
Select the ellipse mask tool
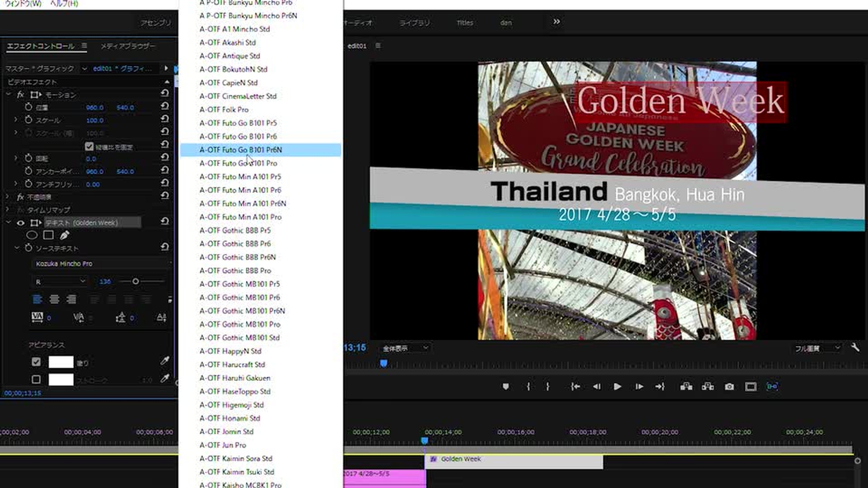[32, 235]
